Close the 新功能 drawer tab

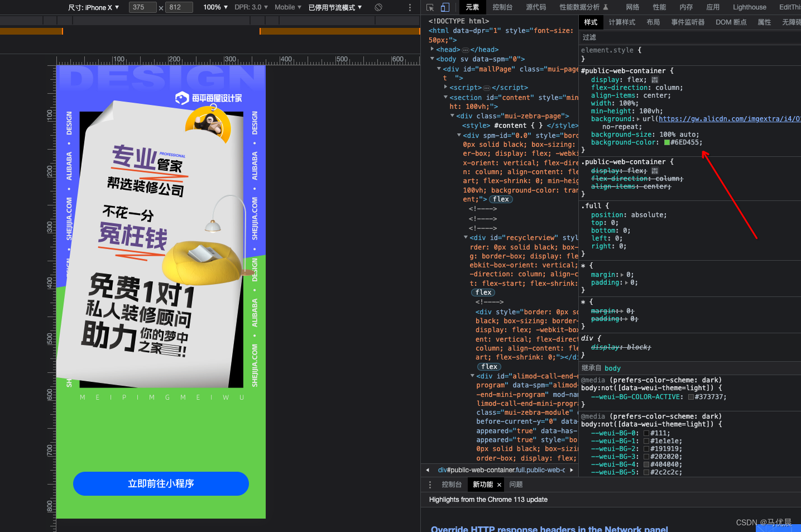499,485
